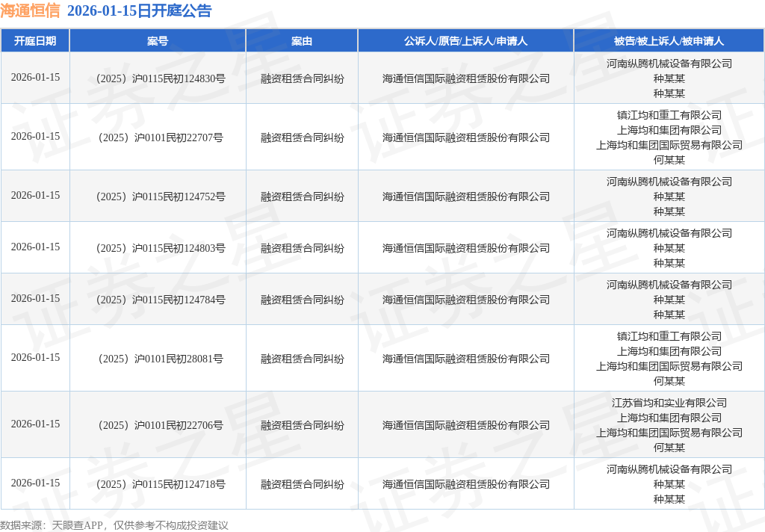Click the date cell in the 124718号 row

coord(35,483)
